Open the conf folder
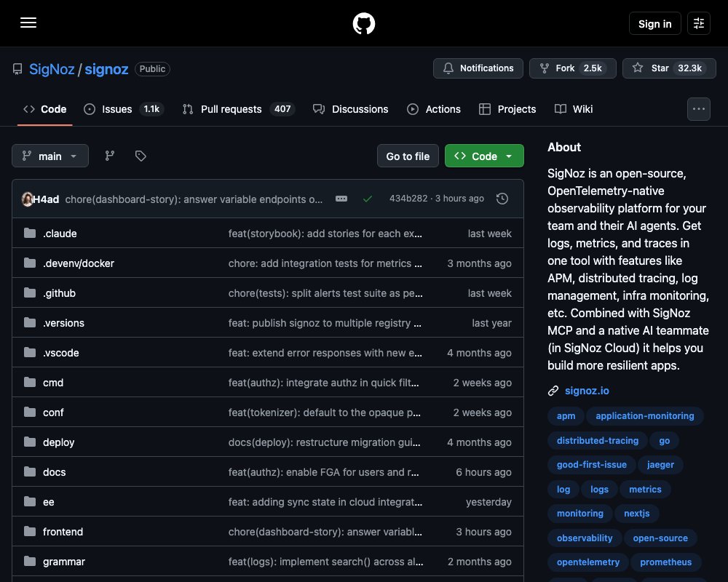The width and height of the screenshot is (728, 582). click(53, 412)
